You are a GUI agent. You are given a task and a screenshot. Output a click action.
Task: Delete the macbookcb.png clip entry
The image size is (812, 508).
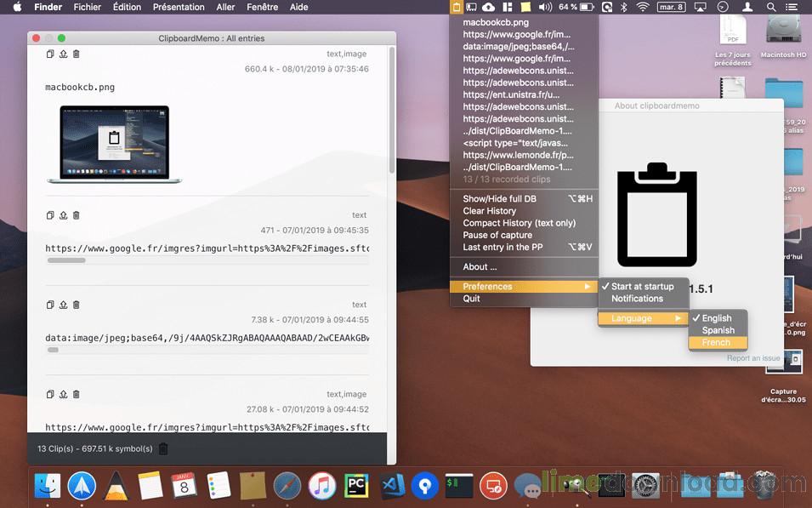(x=76, y=54)
